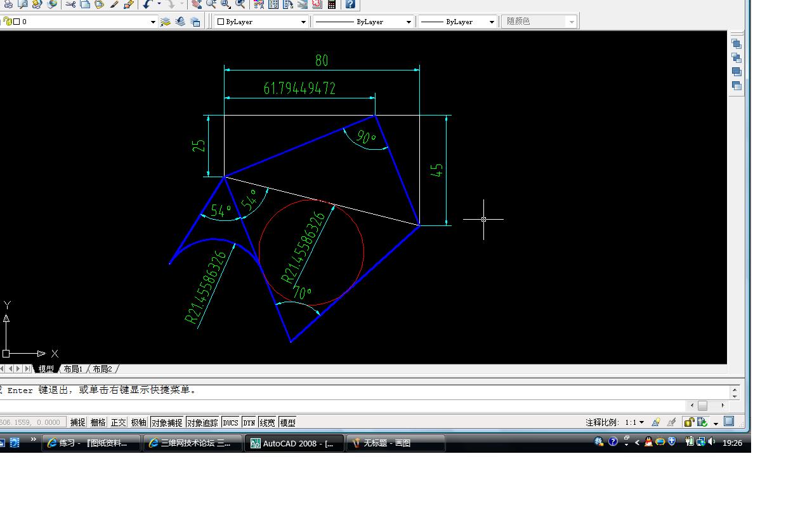Screen dimensions: 812x508
Task: Click the Copy icon in the toolbar
Action: pyautogui.click(x=85, y=4)
